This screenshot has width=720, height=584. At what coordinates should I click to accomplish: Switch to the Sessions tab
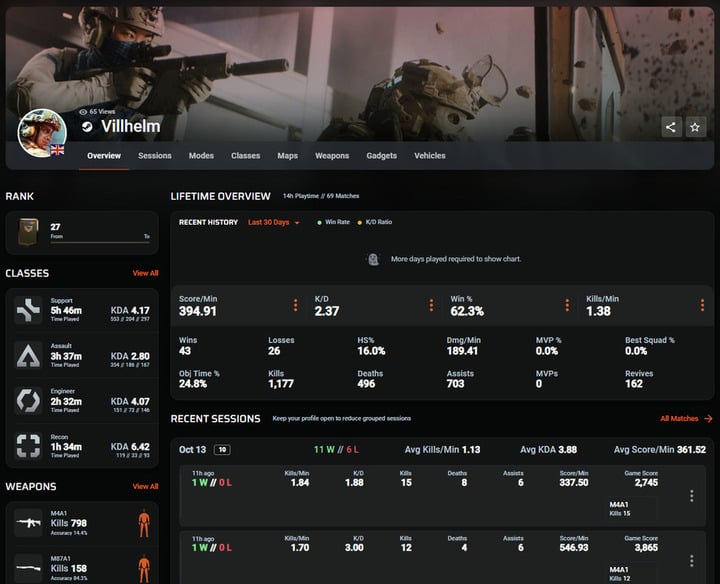155,156
